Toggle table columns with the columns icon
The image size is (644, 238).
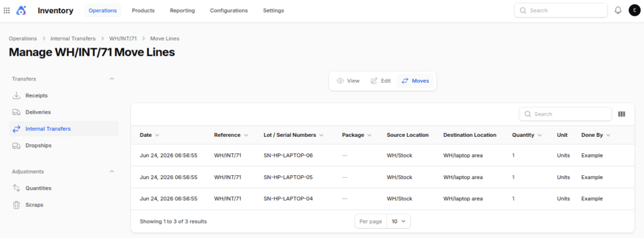[621, 114]
